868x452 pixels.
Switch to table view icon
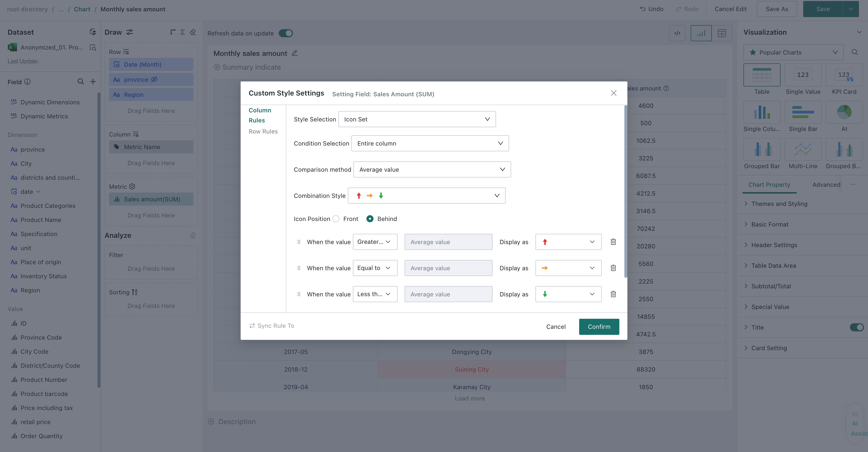coord(722,33)
